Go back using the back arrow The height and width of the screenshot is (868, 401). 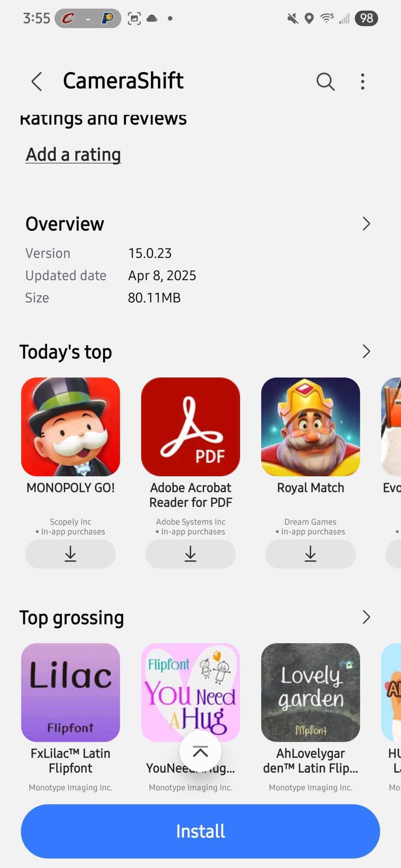click(x=37, y=82)
